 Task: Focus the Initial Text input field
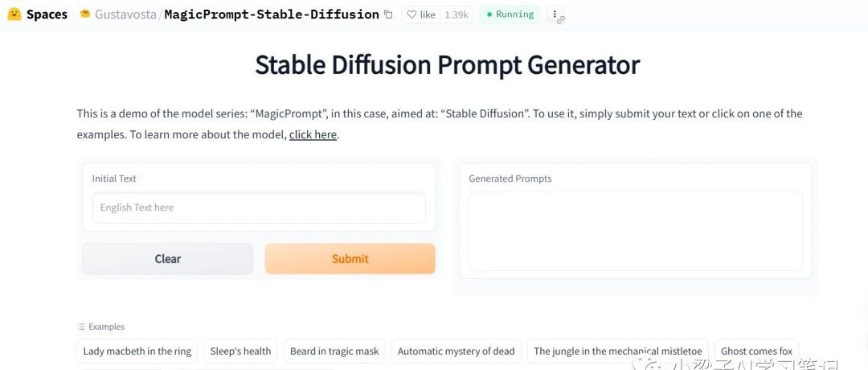[x=259, y=208]
